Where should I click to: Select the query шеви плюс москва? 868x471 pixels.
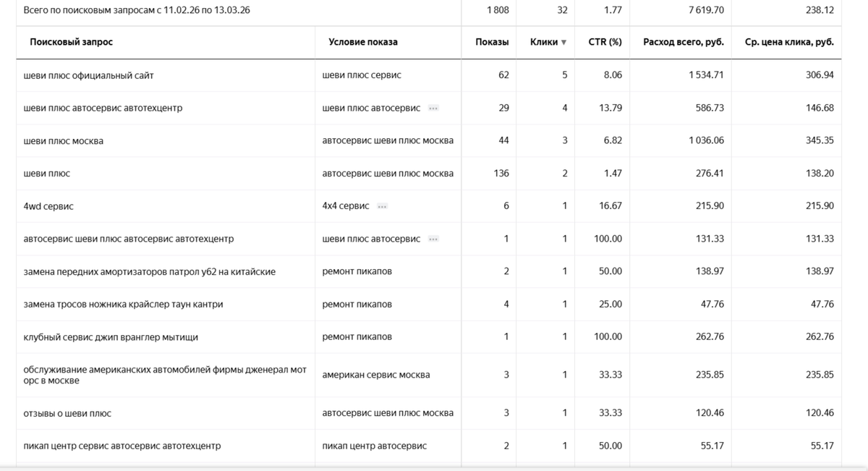click(x=64, y=141)
